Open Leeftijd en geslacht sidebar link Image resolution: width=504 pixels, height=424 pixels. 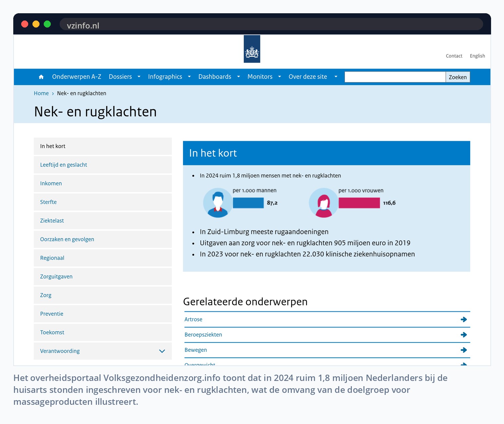[103, 165]
